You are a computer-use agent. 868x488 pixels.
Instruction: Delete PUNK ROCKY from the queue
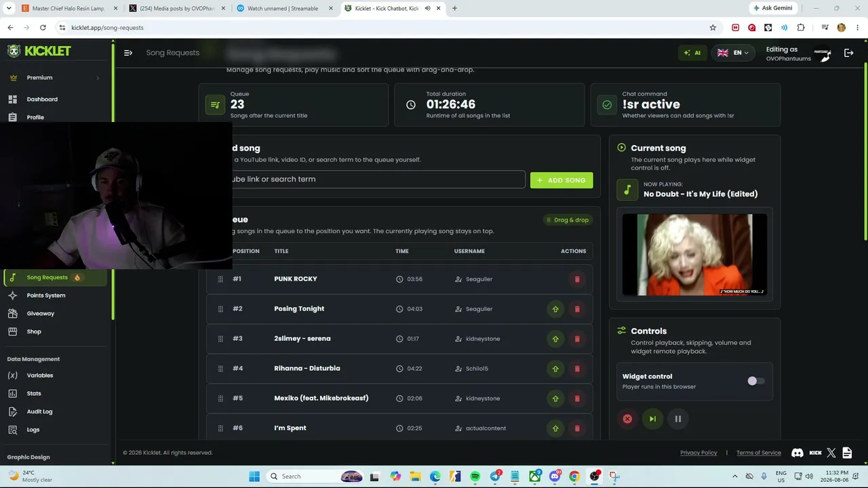click(577, 279)
